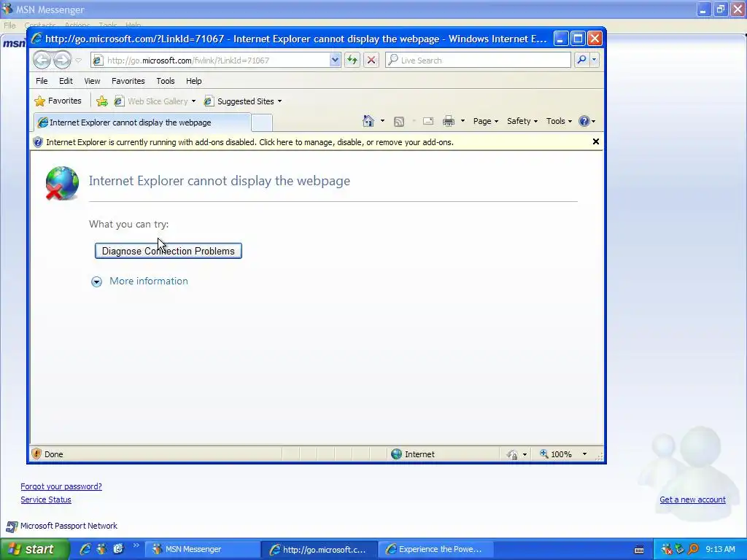
Task: Expand the address bar history dropdown
Action: pos(335,60)
